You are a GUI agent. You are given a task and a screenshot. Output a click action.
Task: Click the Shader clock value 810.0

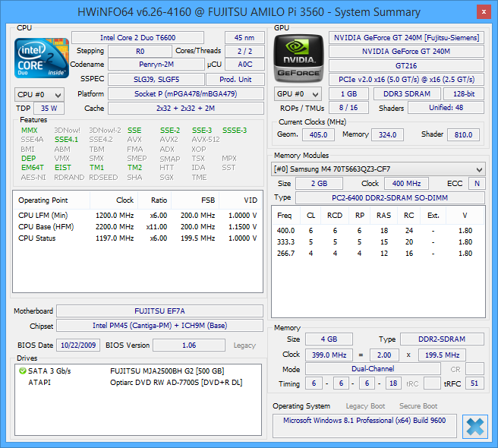click(x=463, y=134)
